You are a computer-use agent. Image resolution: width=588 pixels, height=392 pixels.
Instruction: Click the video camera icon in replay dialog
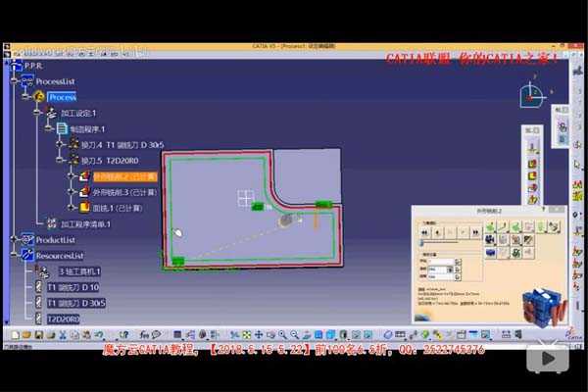(x=490, y=239)
